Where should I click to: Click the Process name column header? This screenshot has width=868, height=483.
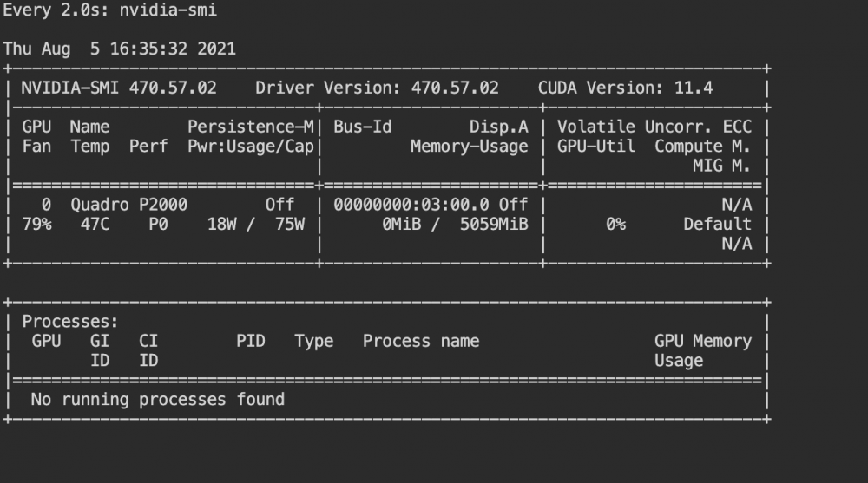[x=421, y=341]
